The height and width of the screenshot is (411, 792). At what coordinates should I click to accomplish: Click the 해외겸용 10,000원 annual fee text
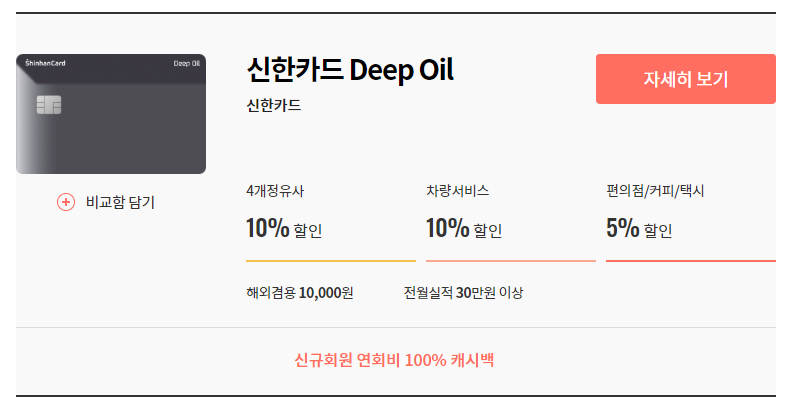point(299,293)
